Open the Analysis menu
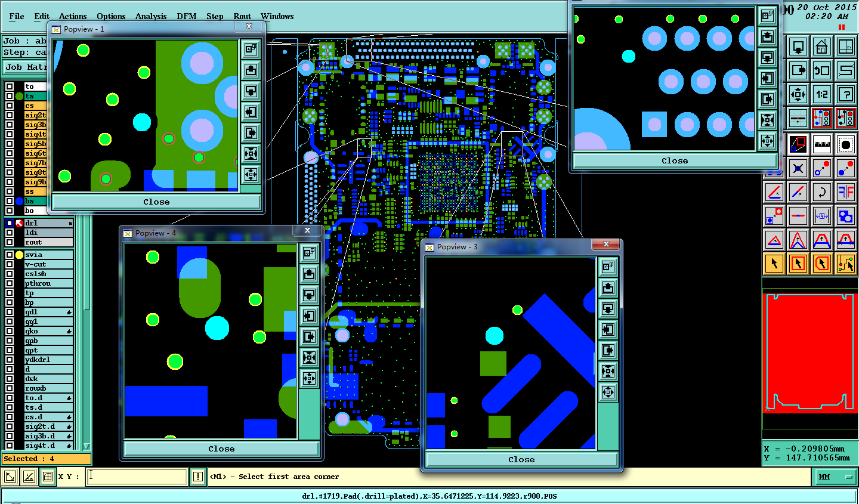The height and width of the screenshot is (504, 859). [151, 16]
